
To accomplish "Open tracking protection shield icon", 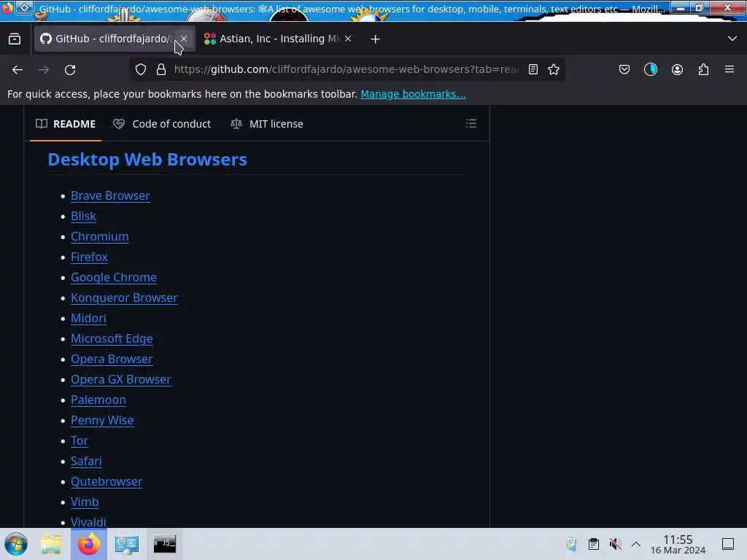I will [141, 69].
